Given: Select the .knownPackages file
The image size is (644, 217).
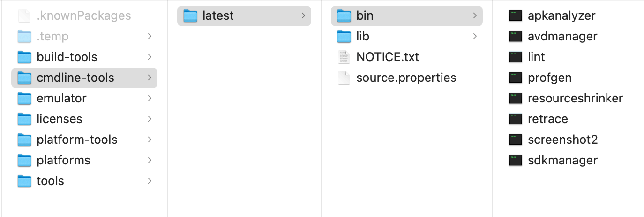Looking at the screenshot, I should [83, 16].
